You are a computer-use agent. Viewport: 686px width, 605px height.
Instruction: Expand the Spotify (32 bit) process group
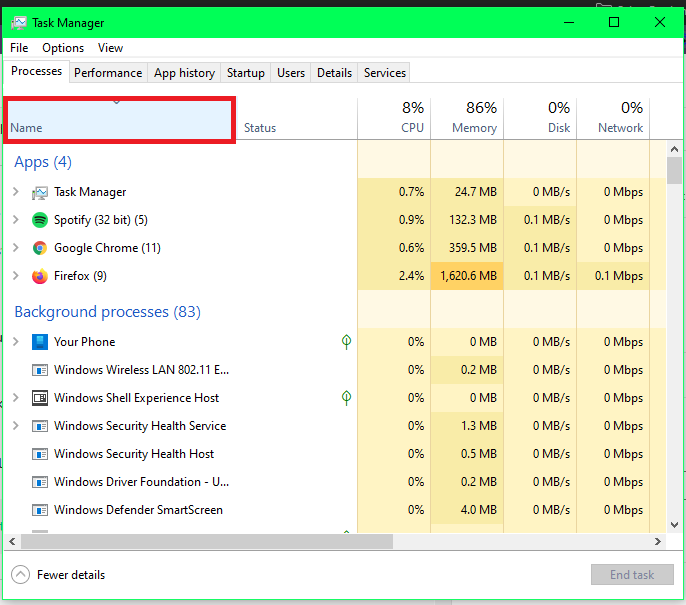click(x=16, y=220)
